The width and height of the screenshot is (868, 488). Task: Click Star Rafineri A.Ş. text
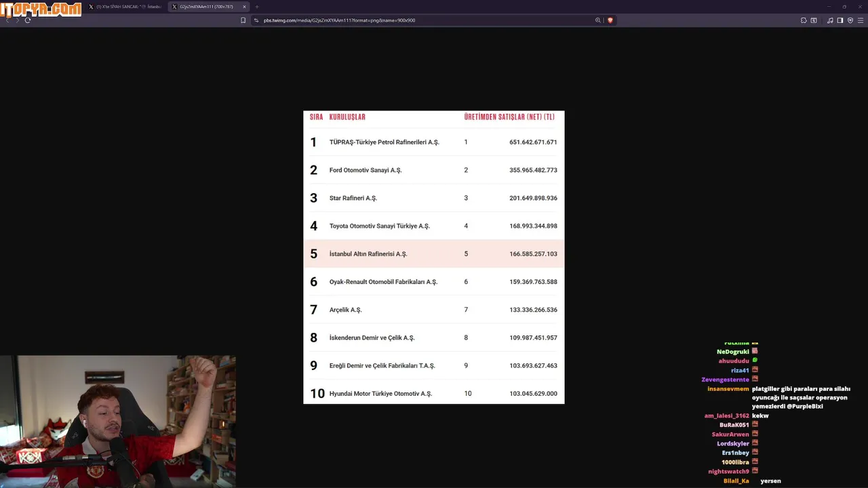pyautogui.click(x=353, y=198)
